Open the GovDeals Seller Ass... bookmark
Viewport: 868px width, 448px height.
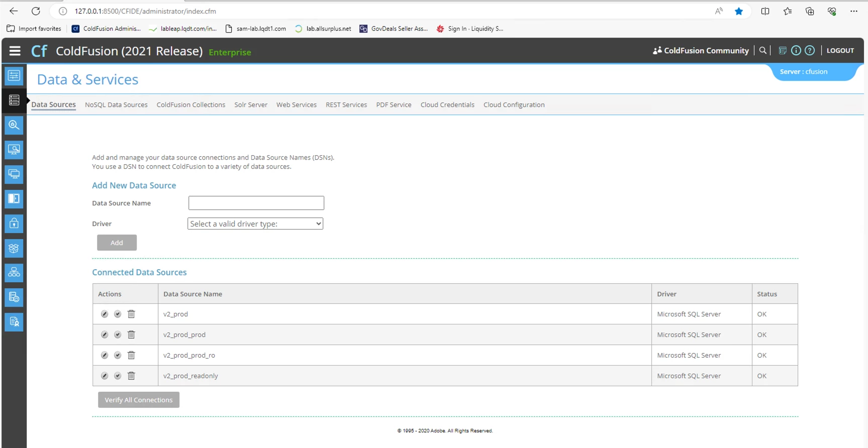[x=394, y=29]
